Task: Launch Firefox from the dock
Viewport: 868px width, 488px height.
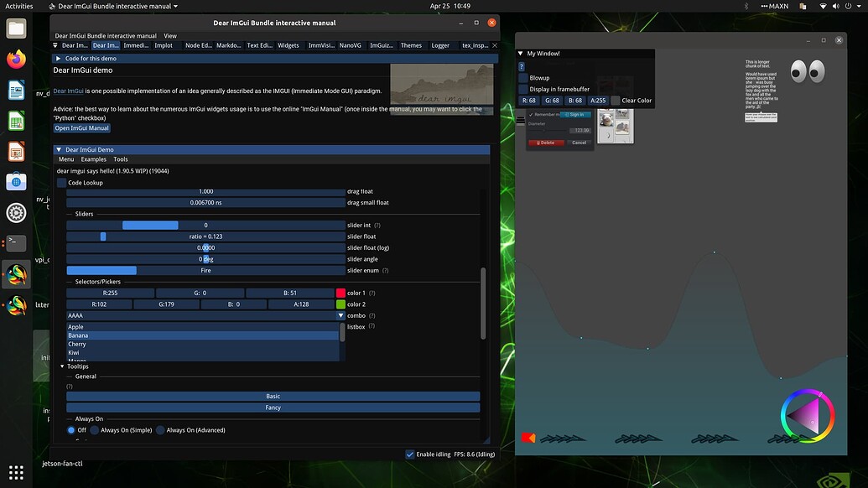Action: point(16,60)
